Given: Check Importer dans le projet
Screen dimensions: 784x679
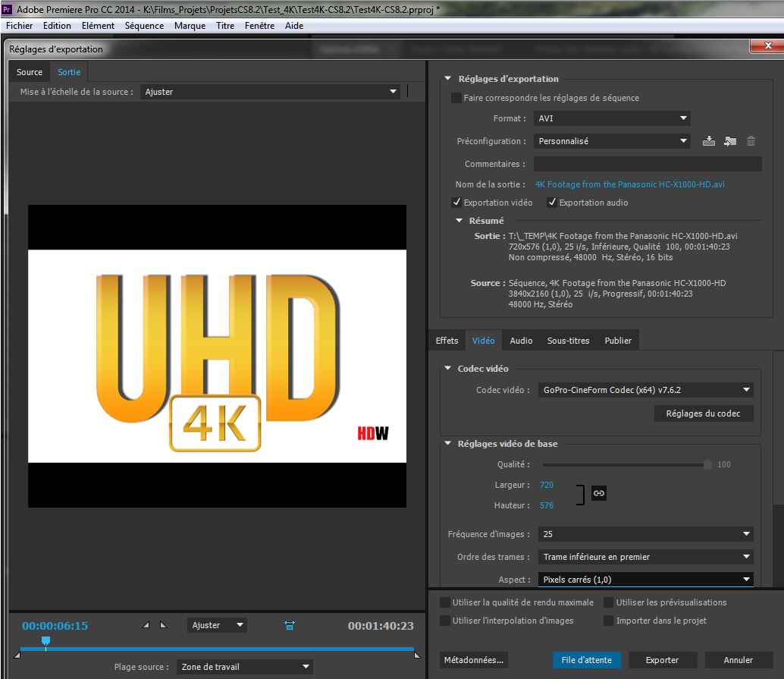Looking at the screenshot, I should [609, 621].
